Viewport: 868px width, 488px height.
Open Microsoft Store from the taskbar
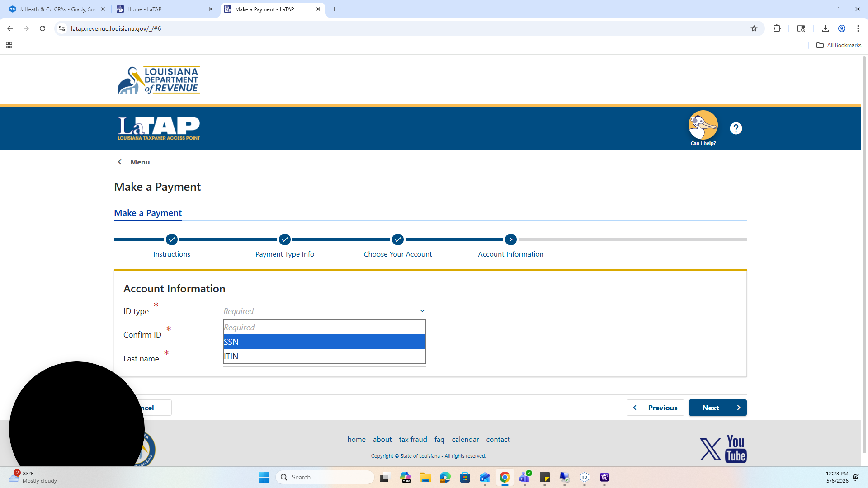click(465, 477)
